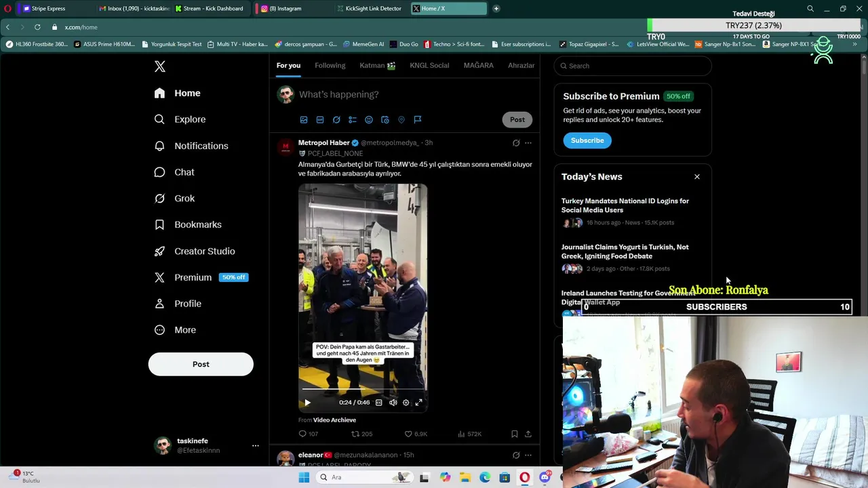This screenshot has width=868, height=488.
Task: Repost the Metropol Haber post
Action: 361,434
